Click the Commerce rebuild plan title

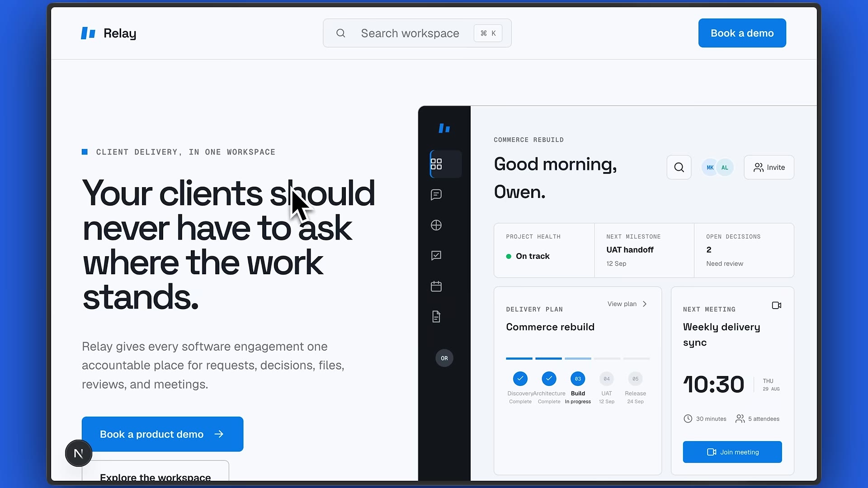[x=550, y=327]
